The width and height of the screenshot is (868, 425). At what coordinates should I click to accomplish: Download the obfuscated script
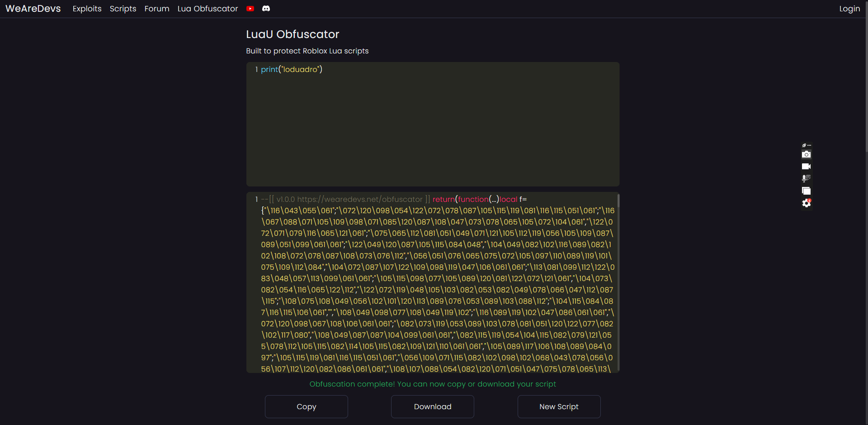click(432, 406)
